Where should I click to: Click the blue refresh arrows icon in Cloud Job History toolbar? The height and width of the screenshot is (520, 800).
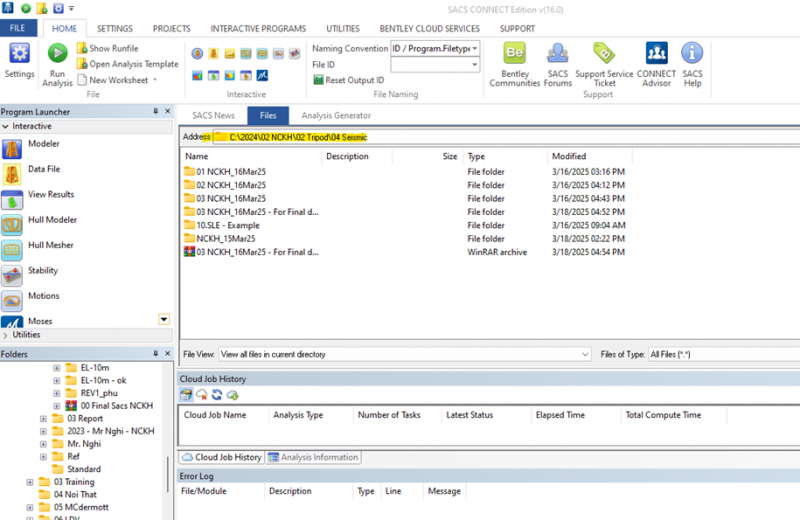coord(217,394)
